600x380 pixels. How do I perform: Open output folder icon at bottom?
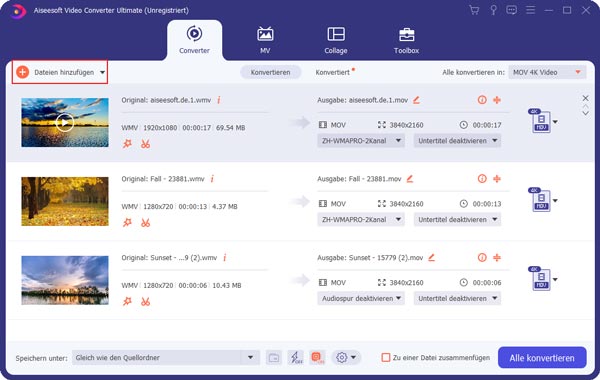coord(274,358)
